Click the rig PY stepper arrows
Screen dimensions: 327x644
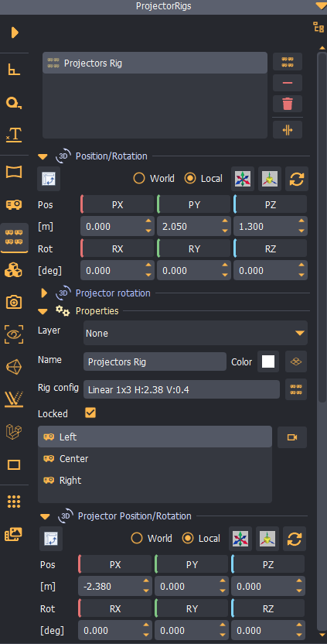225,226
